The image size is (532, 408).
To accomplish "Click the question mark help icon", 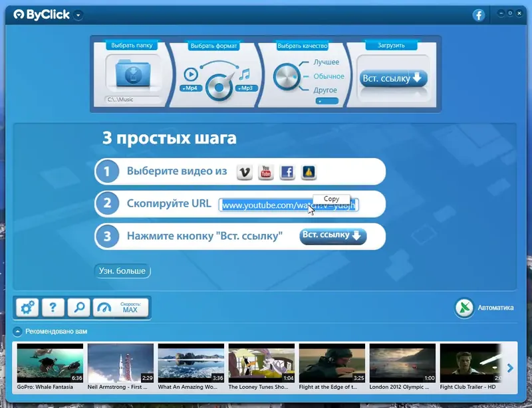I will (x=53, y=307).
